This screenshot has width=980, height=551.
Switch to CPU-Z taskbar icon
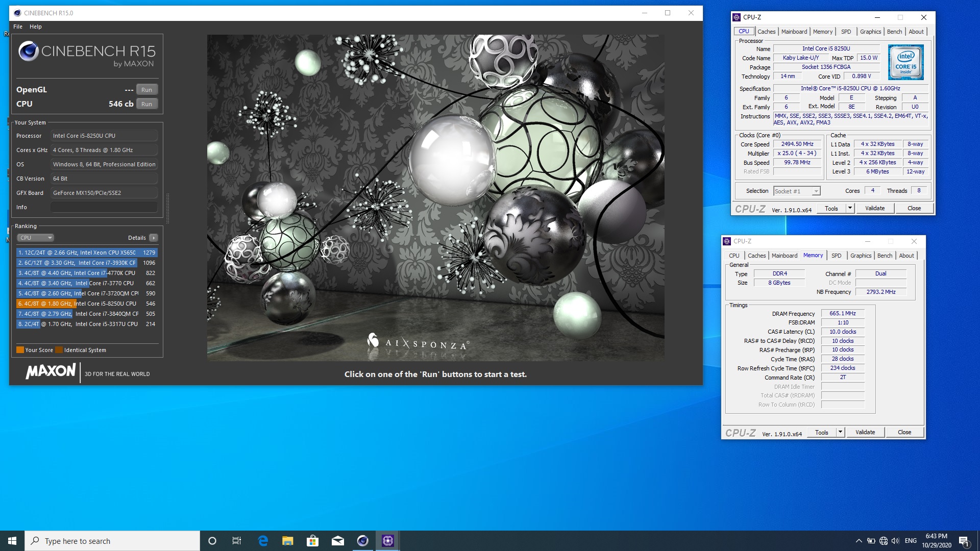(x=388, y=541)
